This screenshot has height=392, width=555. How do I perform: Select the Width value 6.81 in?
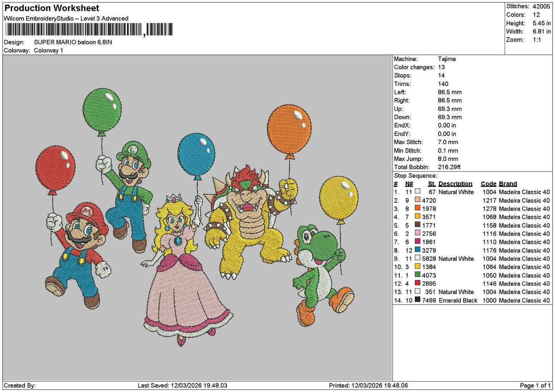[x=542, y=31]
